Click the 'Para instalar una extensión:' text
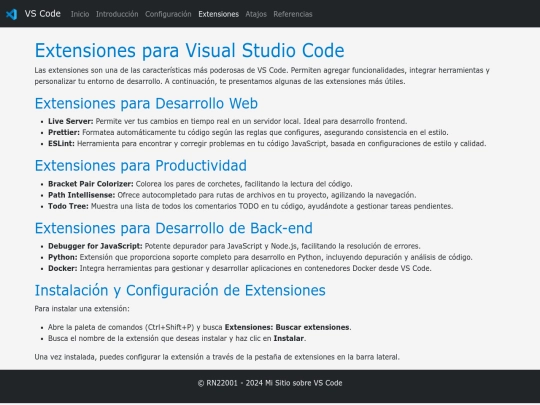 [82, 309]
